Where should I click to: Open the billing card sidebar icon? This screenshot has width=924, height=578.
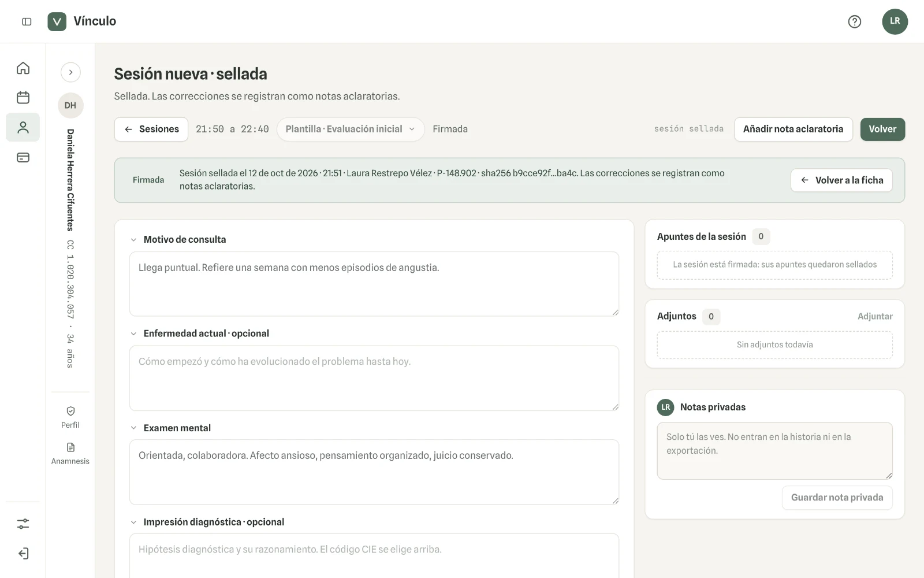click(23, 157)
